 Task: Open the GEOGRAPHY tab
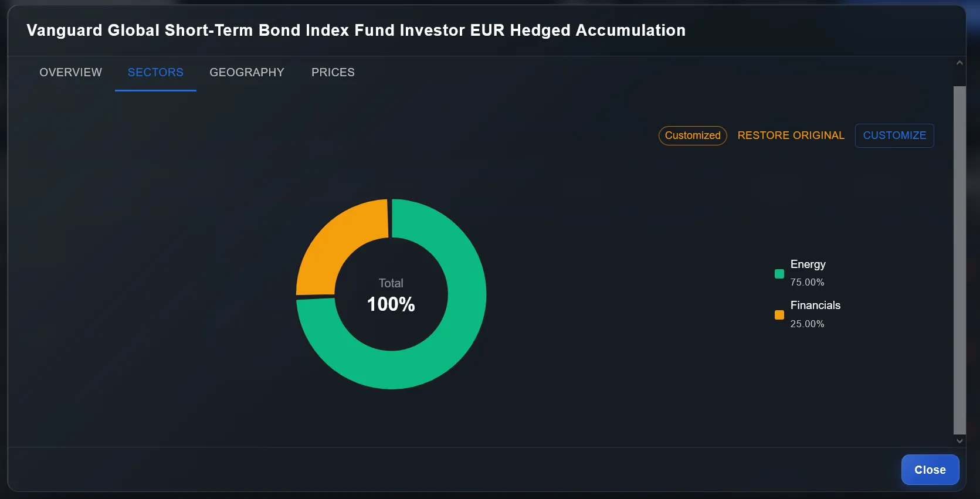click(247, 72)
